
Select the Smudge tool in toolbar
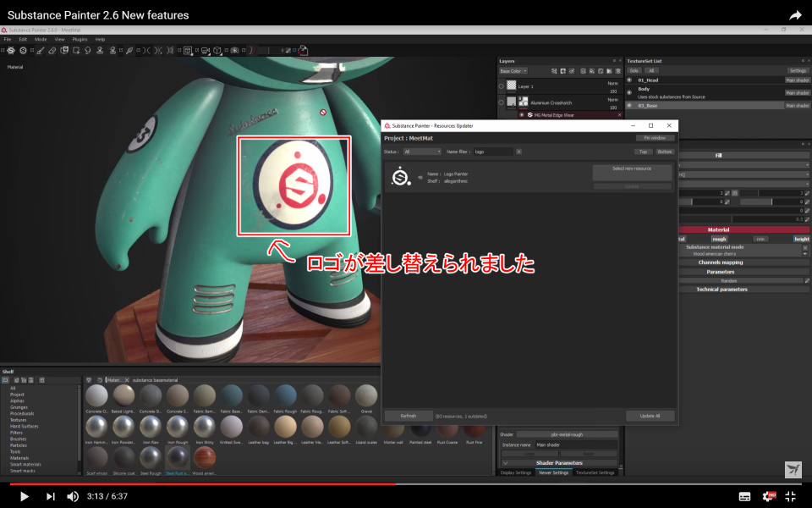click(87, 50)
